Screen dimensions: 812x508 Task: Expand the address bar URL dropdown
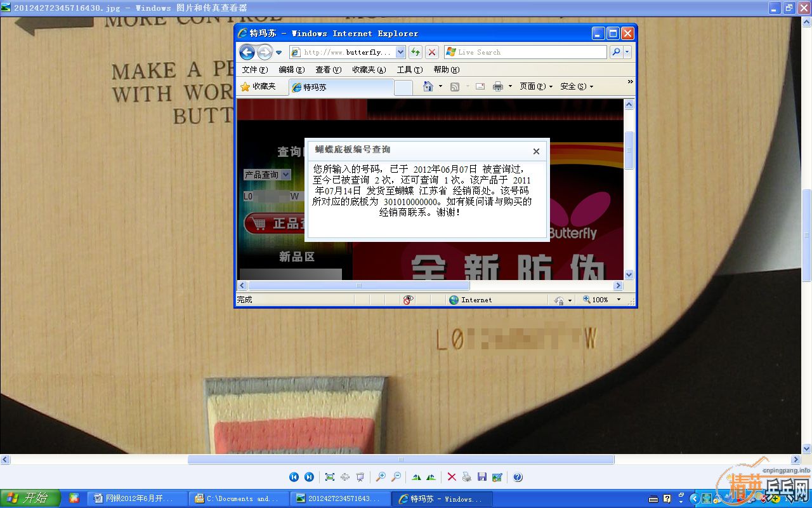point(400,52)
